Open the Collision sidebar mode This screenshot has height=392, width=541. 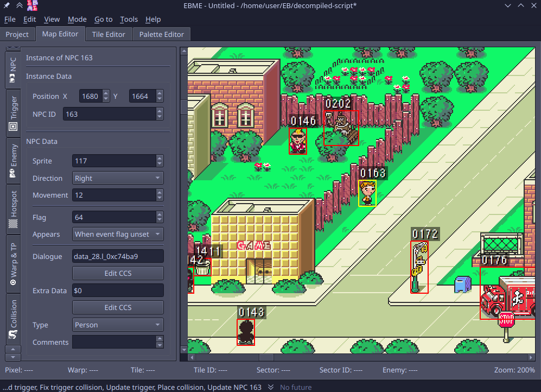point(14,320)
